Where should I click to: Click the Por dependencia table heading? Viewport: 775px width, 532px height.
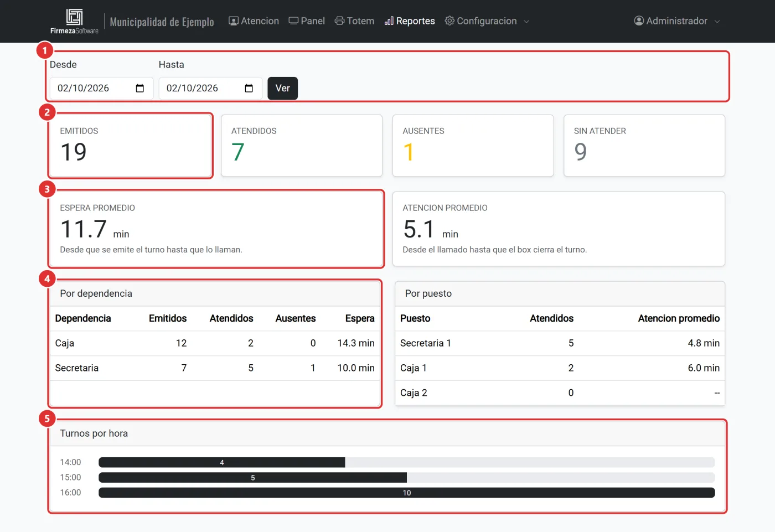click(x=96, y=293)
